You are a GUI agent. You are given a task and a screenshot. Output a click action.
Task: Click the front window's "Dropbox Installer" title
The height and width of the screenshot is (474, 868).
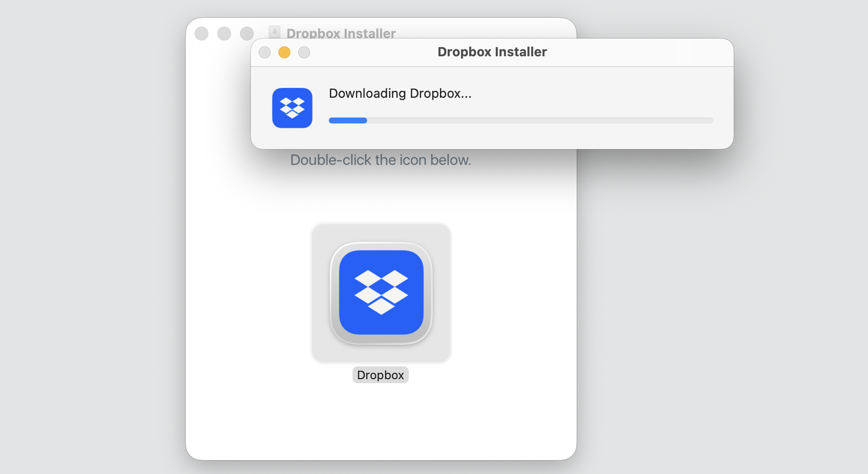(492, 52)
